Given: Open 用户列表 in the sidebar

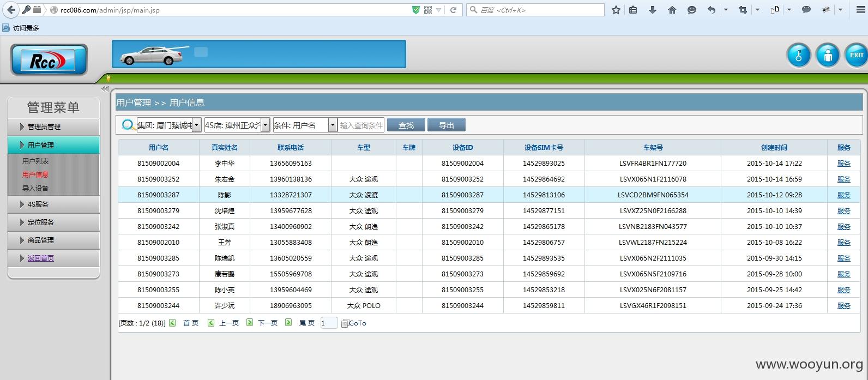Looking at the screenshot, I should (x=35, y=161).
